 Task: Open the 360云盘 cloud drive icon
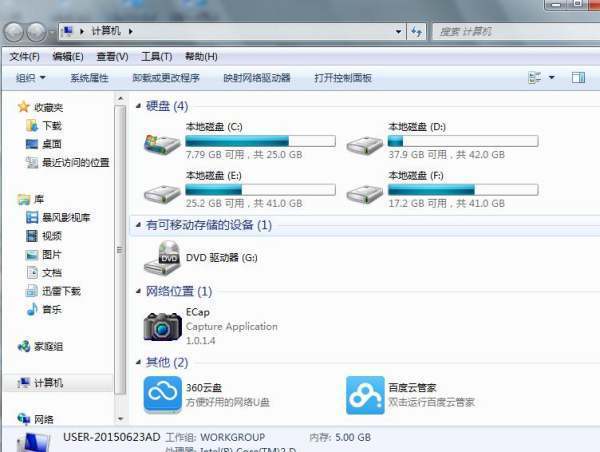click(x=161, y=394)
